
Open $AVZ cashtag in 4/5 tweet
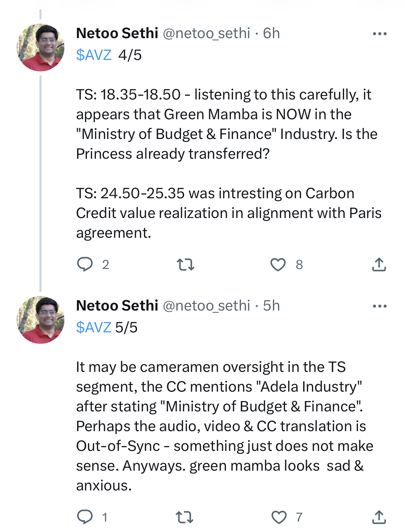point(94,55)
